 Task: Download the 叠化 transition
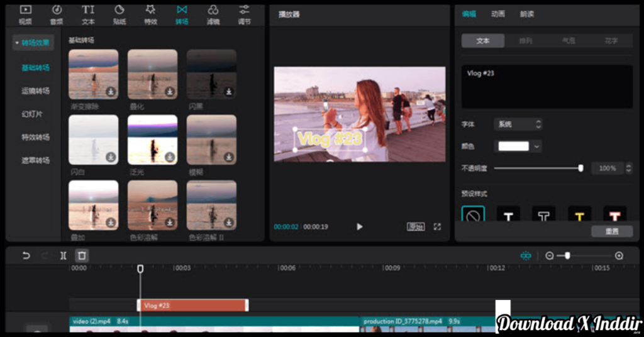[170, 92]
